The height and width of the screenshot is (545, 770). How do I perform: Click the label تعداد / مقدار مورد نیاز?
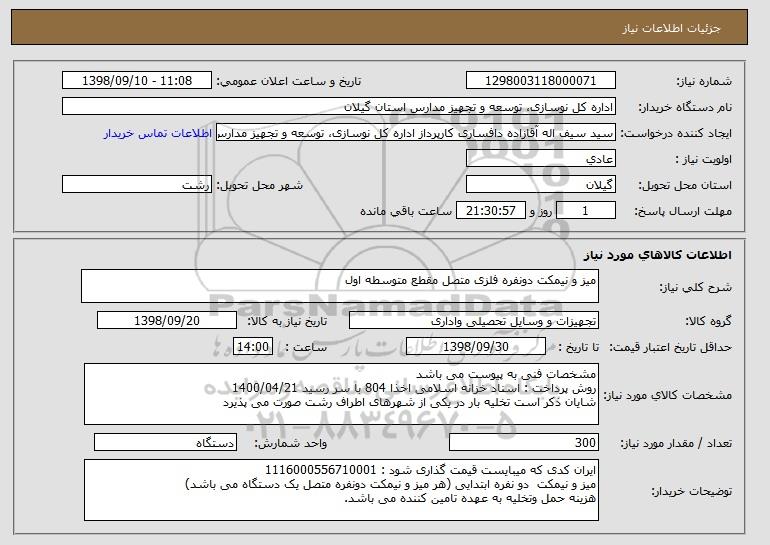coord(676,444)
